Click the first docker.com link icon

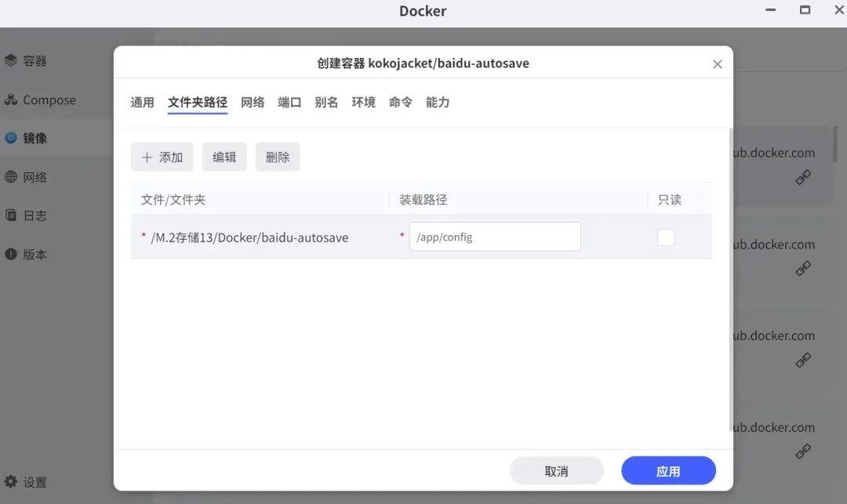803,178
